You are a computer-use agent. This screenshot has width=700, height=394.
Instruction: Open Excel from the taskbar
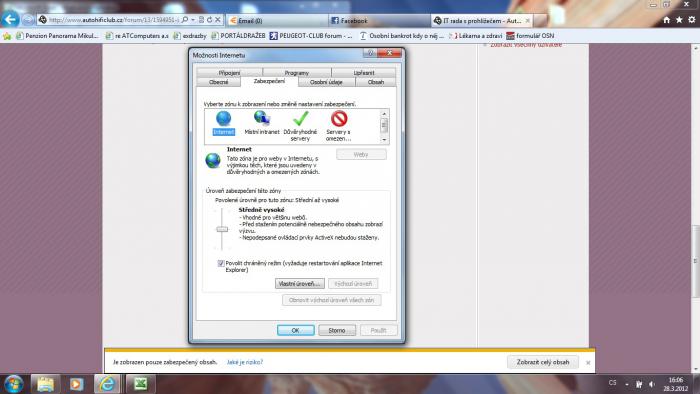pyautogui.click(x=140, y=384)
